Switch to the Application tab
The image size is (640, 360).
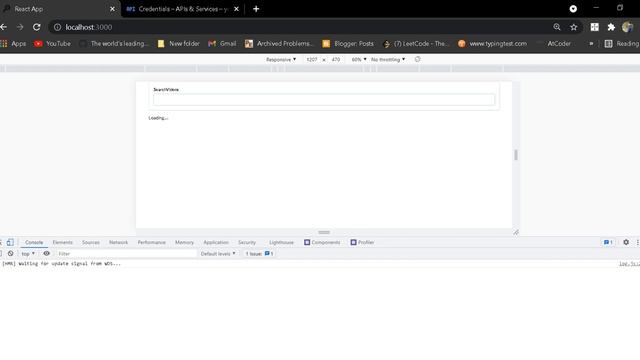point(216,242)
